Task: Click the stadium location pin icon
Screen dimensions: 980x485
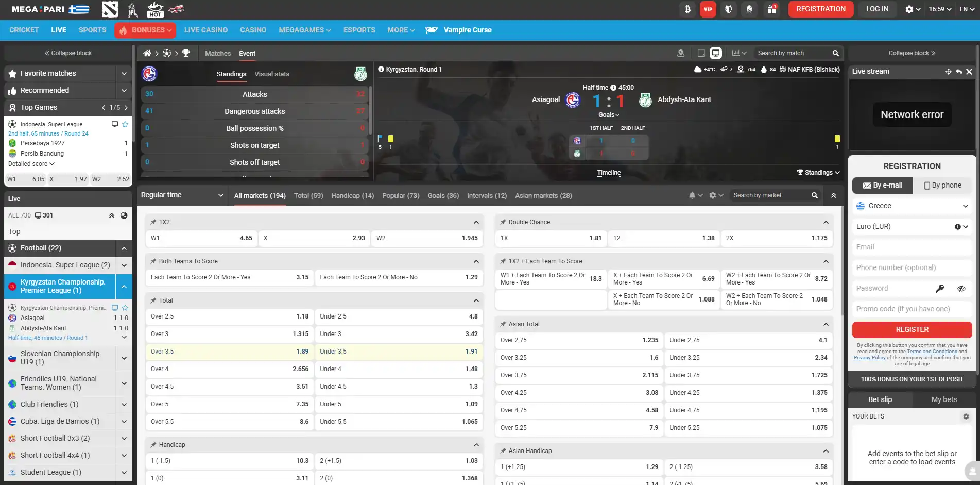Action: tap(680, 53)
